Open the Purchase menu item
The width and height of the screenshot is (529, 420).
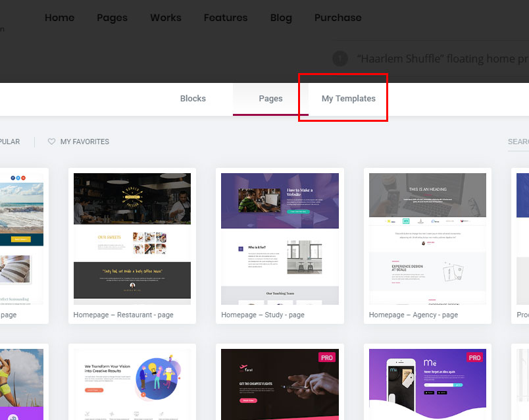(338, 18)
